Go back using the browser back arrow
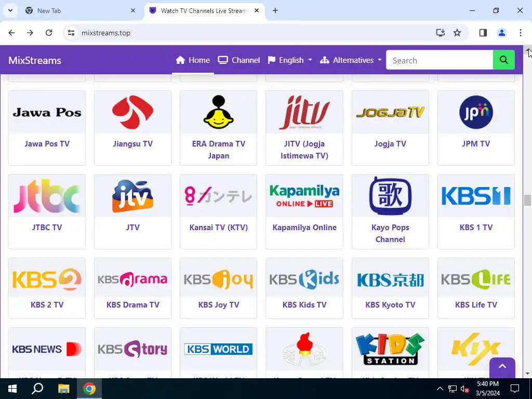Image resolution: width=532 pixels, height=399 pixels. click(x=11, y=33)
